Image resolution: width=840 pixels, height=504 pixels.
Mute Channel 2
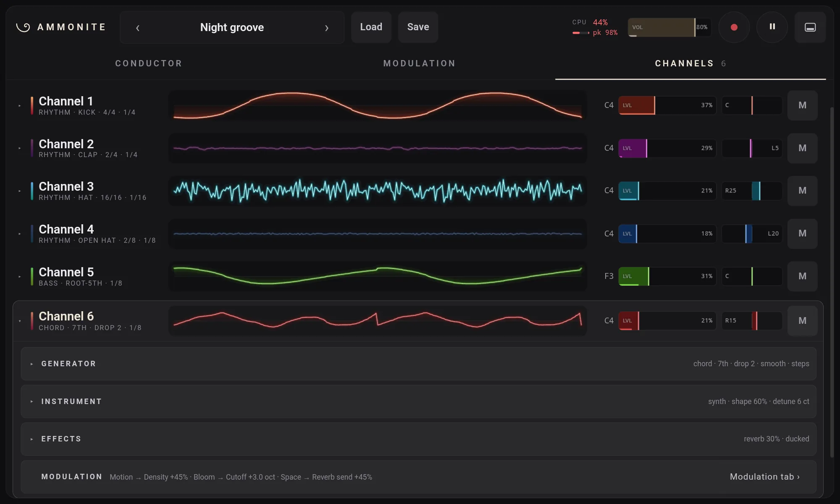(802, 148)
